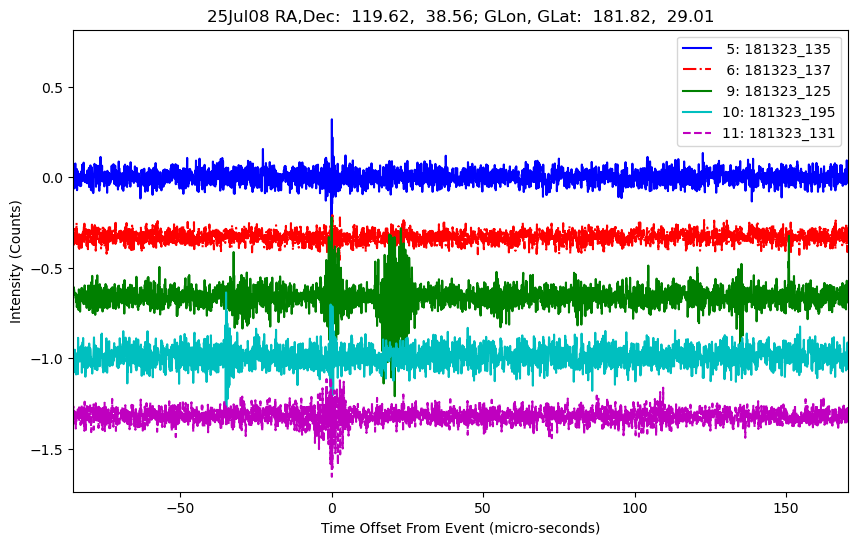The height and width of the screenshot is (545, 858).
Task: Click y-axis tick label "−1.5"
Action: click(x=48, y=450)
